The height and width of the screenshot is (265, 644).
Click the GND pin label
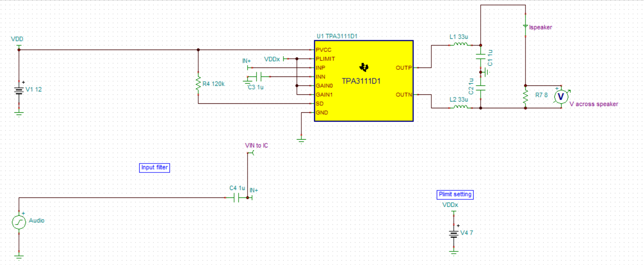(322, 112)
